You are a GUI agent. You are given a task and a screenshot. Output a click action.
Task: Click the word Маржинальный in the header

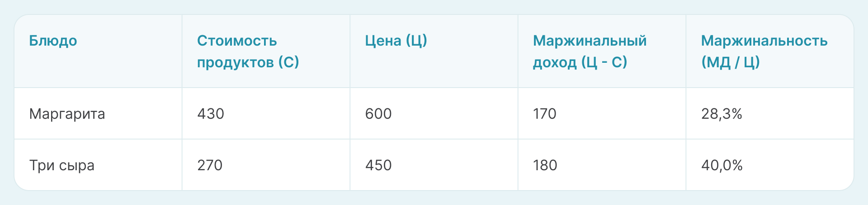[590, 41]
